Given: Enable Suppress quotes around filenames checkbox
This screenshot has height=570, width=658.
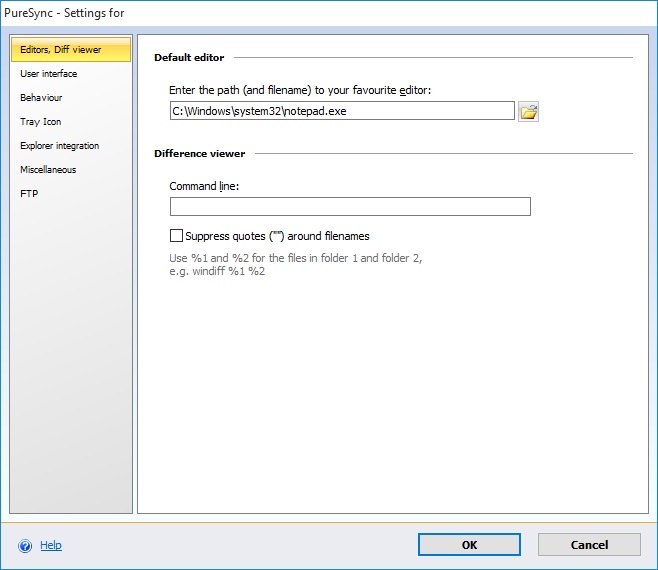Looking at the screenshot, I should (x=176, y=235).
